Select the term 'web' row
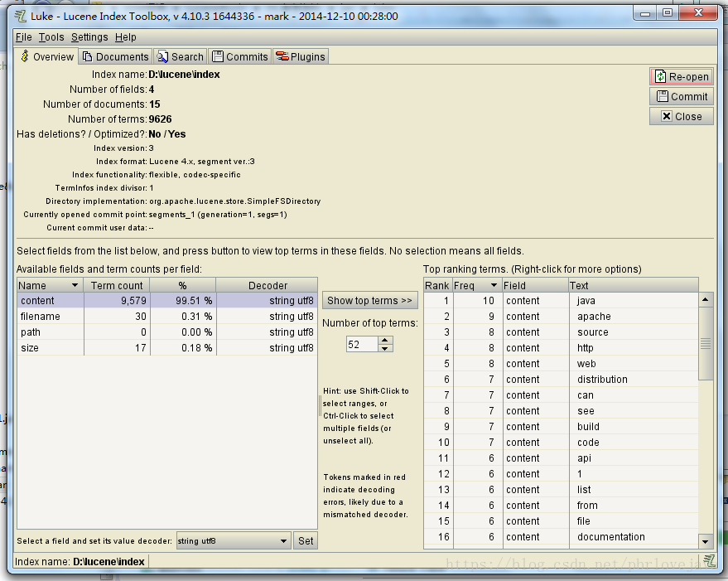This screenshot has height=581, width=728. [561, 364]
